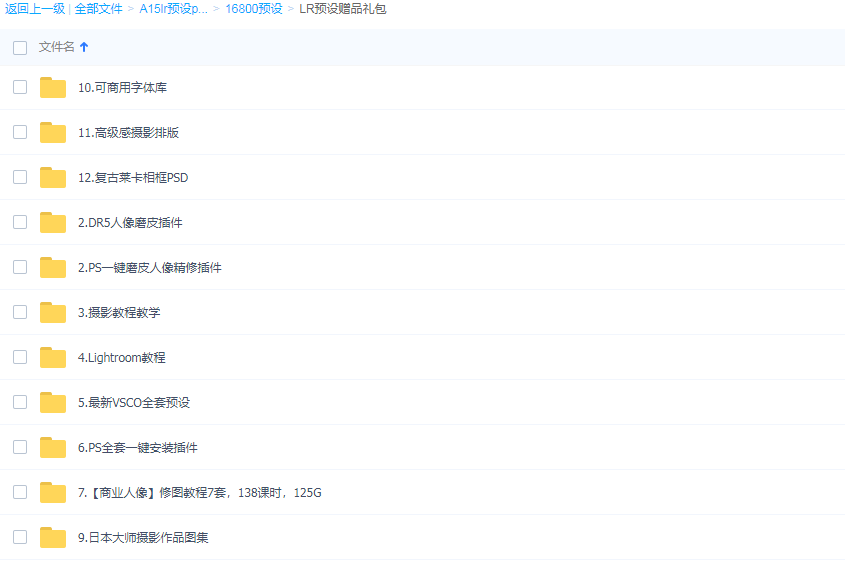Click folder icon for 7.【商业人像】修图教程

point(53,493)
